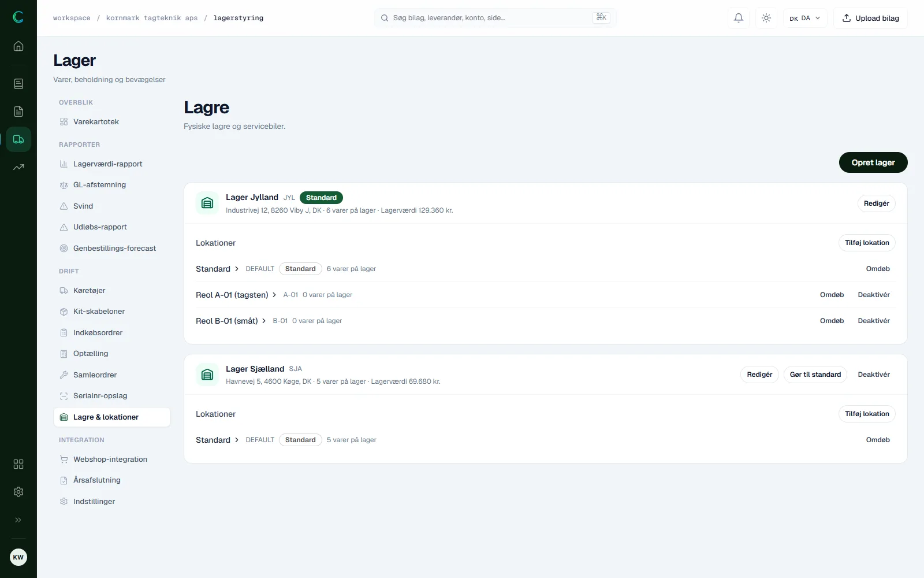Click the Opret lager button
The width and height of the screenshot is (924, 578).
(x=873, y=162)
